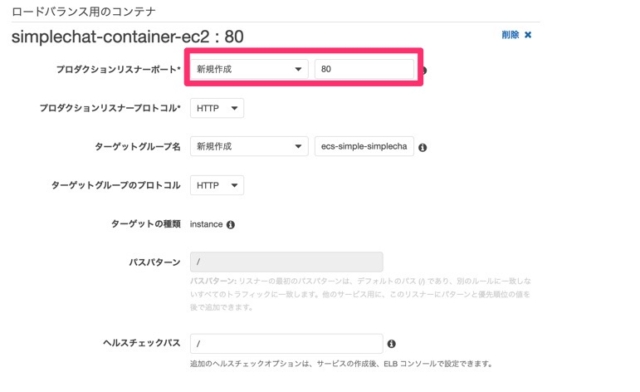Click the プロダクションリスナーポート label
The height and width of the screenshot is (392, 640).
[x=118, y=69]
